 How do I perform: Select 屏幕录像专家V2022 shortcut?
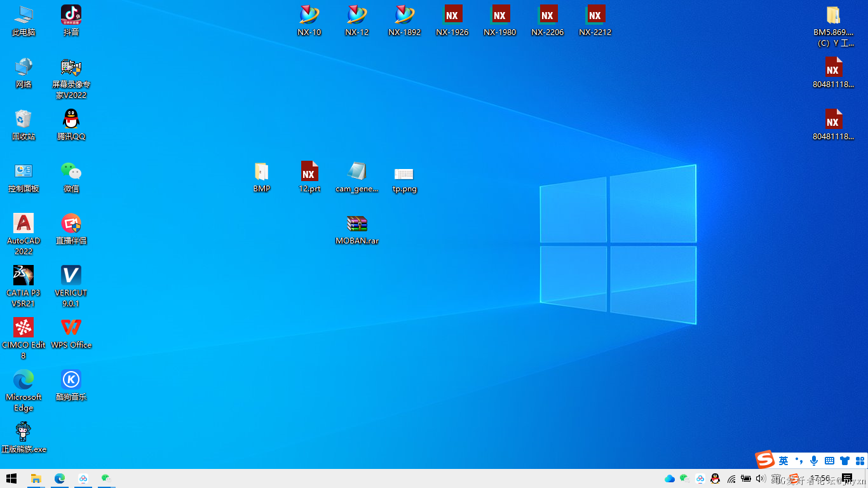(x=71, y=78)
